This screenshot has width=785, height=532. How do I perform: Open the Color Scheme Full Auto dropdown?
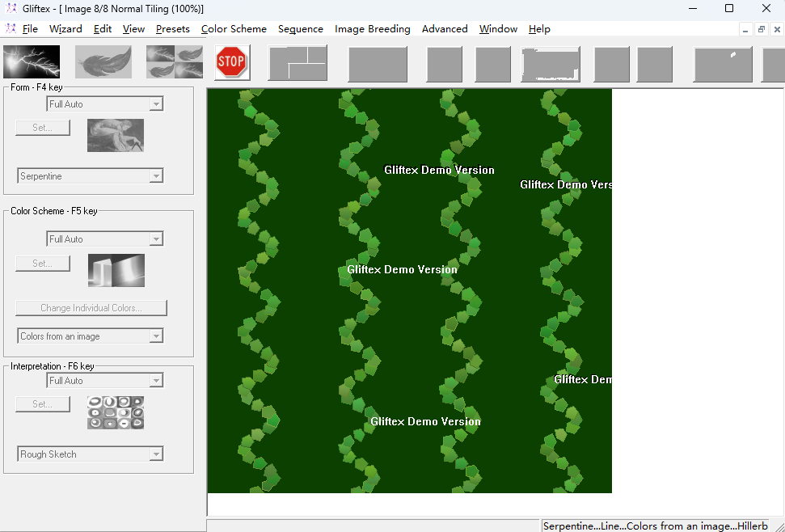coord(156,239)
